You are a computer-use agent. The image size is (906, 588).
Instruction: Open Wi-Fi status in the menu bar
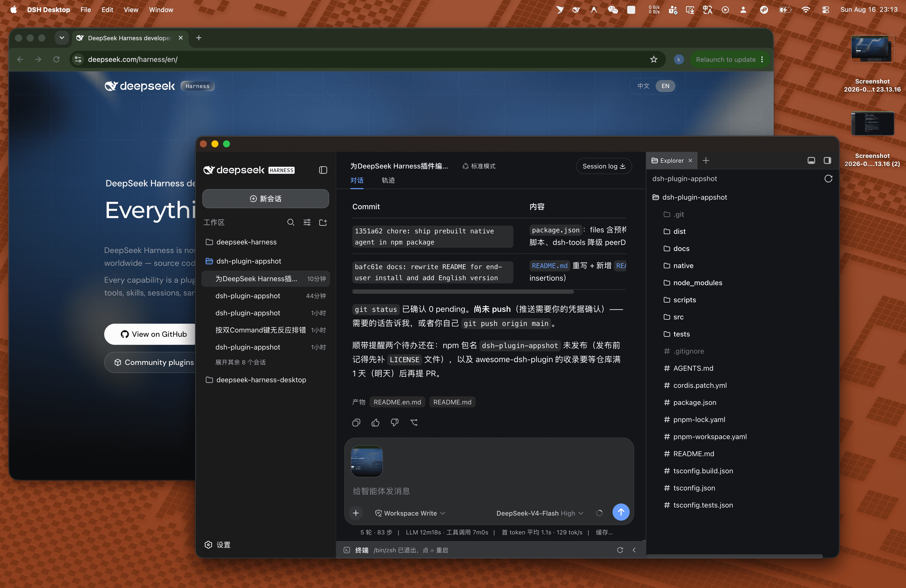pos(806,10)
